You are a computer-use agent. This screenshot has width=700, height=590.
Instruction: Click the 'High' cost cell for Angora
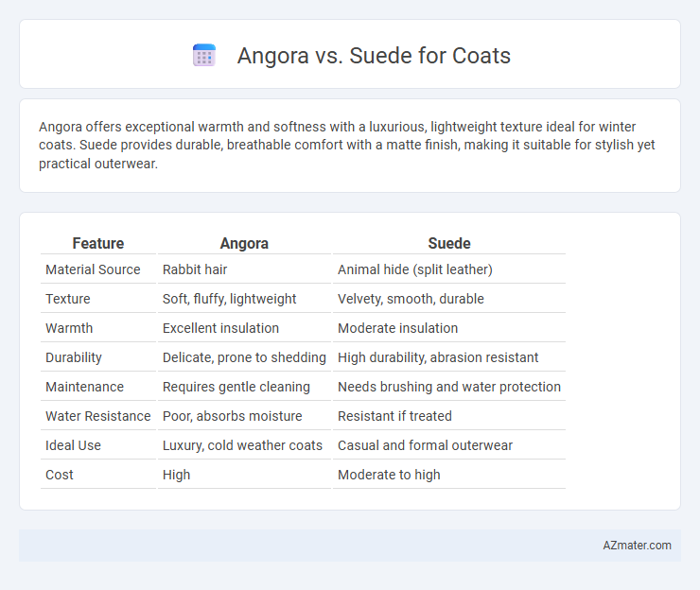[176, 475]
